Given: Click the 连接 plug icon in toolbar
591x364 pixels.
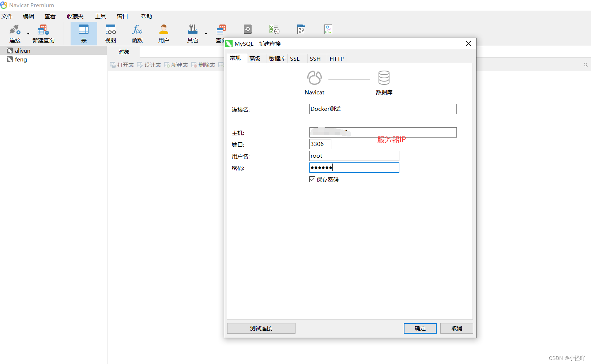Looking at the screenshot, I should tap(15, 30).
